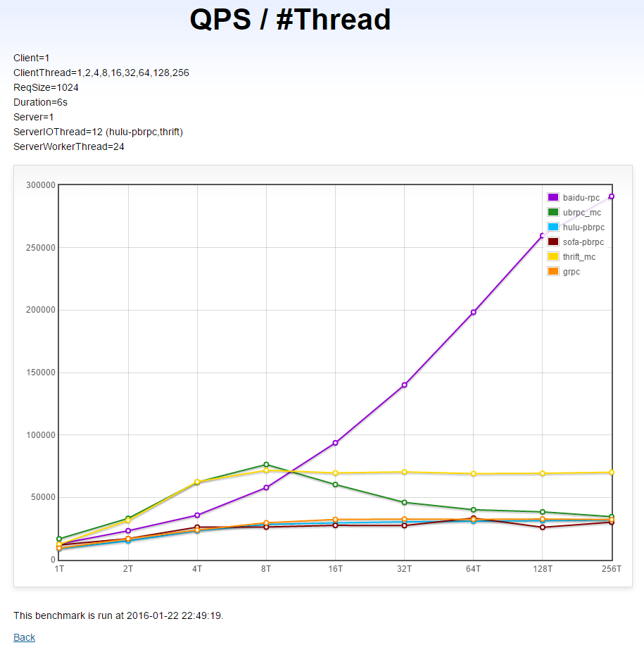Click the sofa-pbrpc data point at 128T
Screen dimensions: 644x657
pos(543,527)
